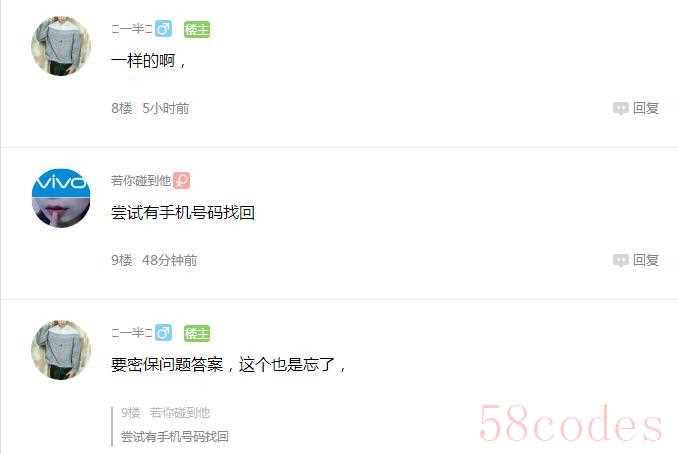This screenshot has height=454, width=678.
Task: Click the quoted text 尝试有手机号码找回
Action: pyautogui.click(x=174, y=436)
